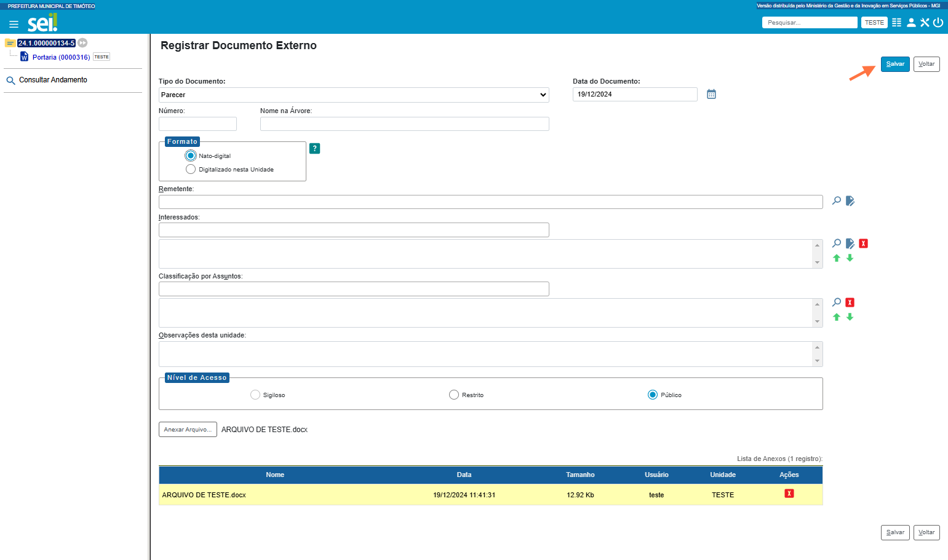The height and width of the screenshot is (560, 948).
Task: Click the Nome na Árvore field
Action: (405, 124)
